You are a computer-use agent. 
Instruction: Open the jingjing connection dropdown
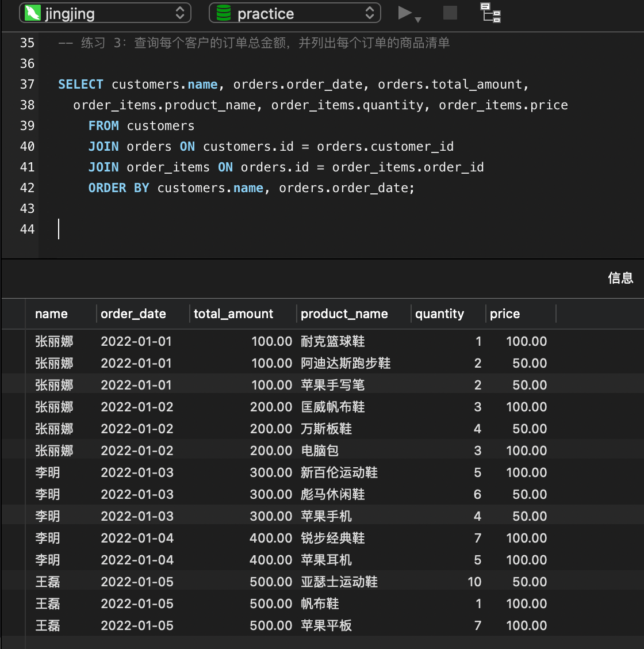pos(179,13)
